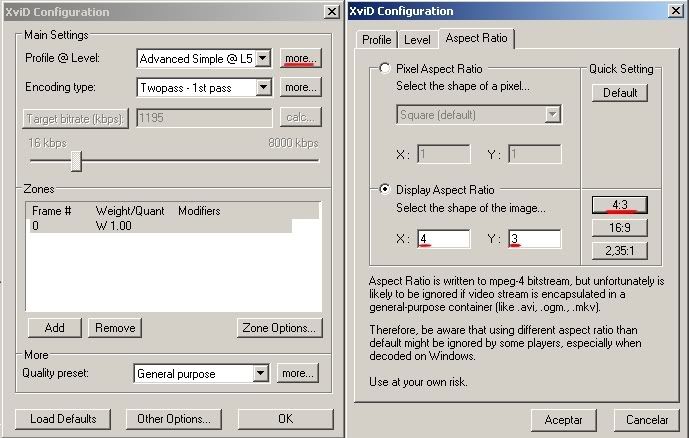Expand the Square (default) pixel shape dropdown
The image size is (689, 438).
pyautogui.click(x=552, y=115)
